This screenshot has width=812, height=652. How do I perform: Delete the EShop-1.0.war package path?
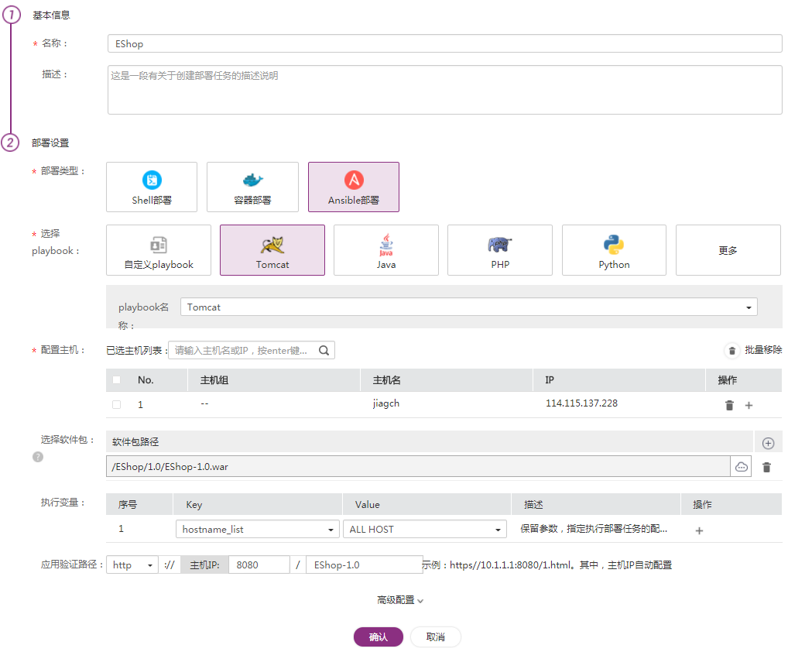pos(767,467)
